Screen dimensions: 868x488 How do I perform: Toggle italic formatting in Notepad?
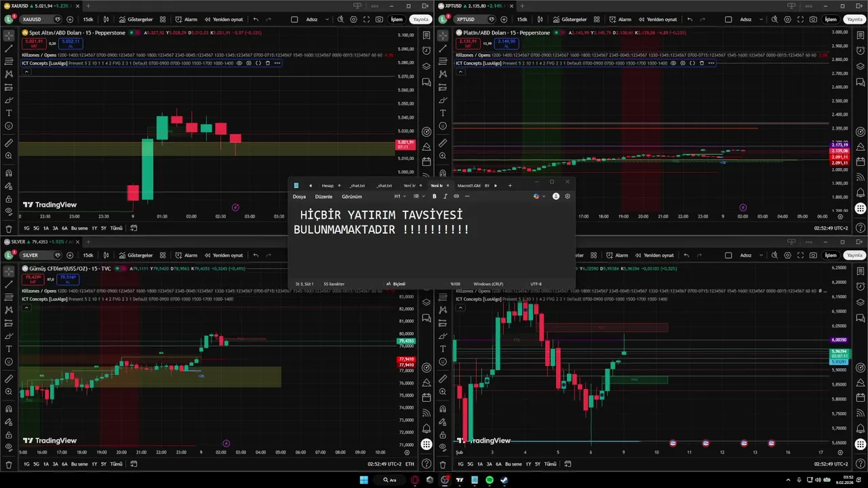pyautogui.click(x=446, y=197)
